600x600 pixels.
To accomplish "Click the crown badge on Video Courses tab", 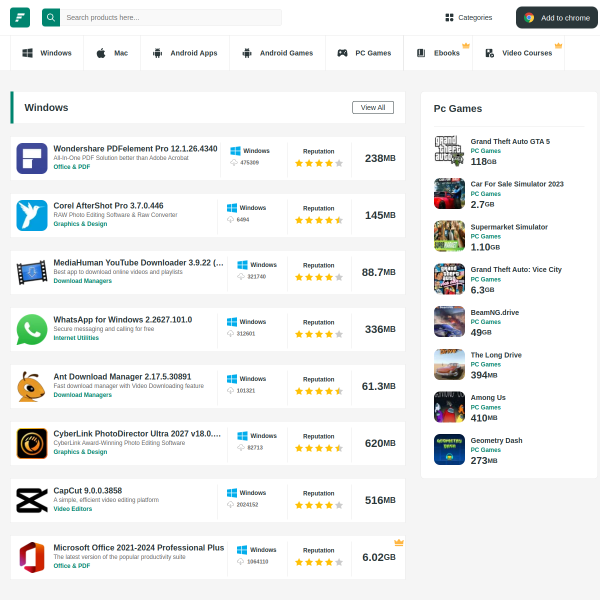I will click(558, 46).
